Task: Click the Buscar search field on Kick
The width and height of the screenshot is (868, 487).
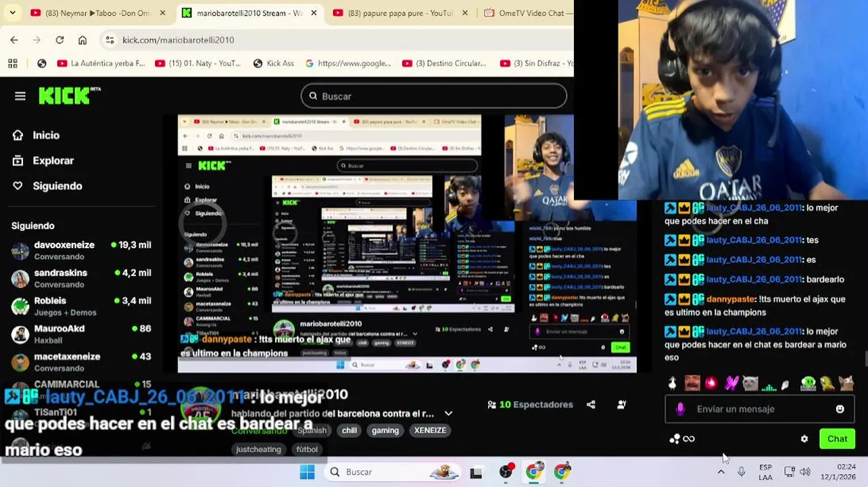Action: click(433, 96)
